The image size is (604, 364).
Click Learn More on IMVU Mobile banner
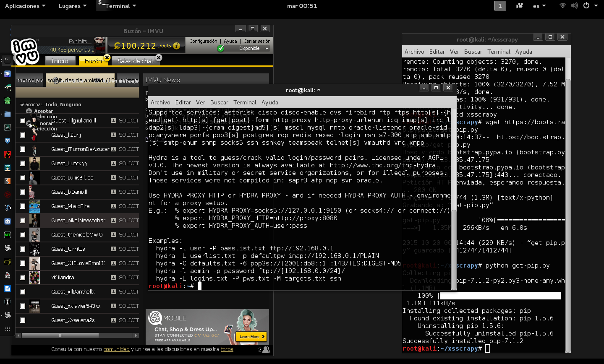coord(251,336)
